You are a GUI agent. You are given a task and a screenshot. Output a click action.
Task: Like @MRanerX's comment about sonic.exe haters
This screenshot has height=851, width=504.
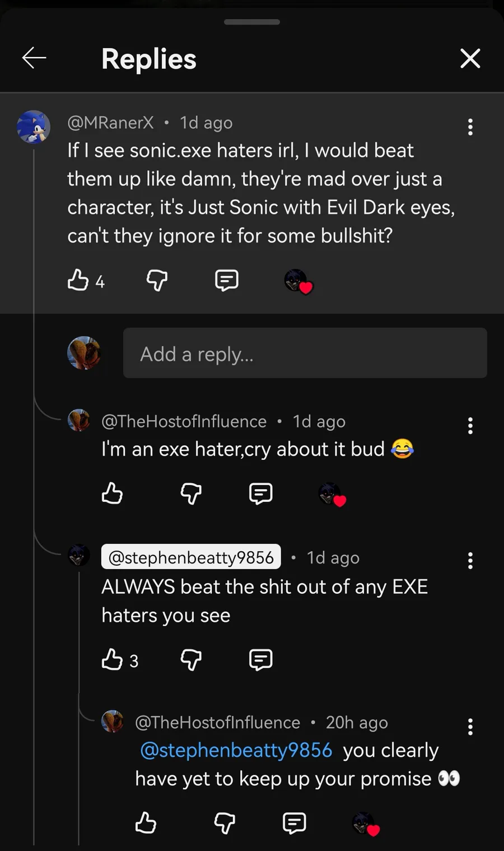point(78,280)
